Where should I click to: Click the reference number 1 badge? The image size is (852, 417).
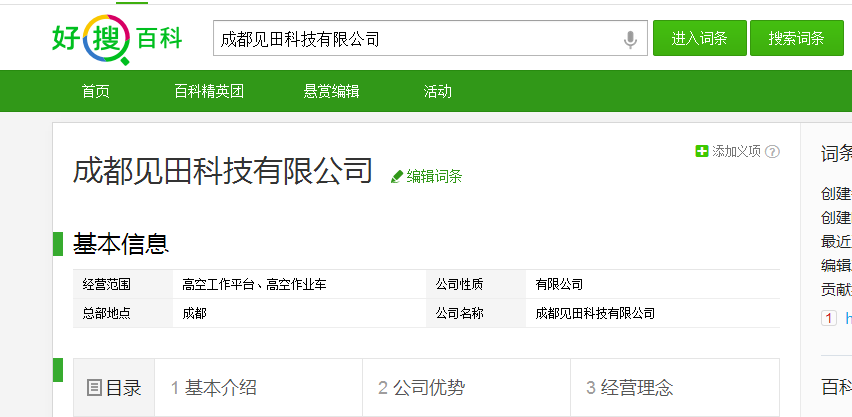click(829, 318)
